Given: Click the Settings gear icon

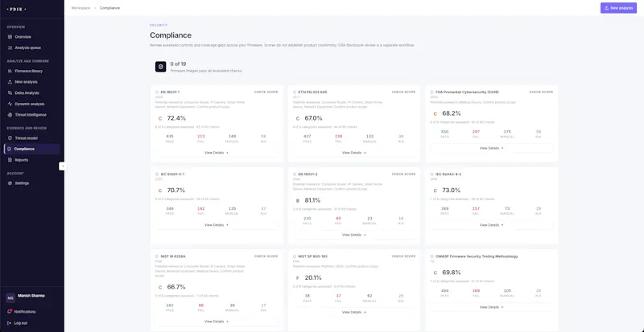Looking at the screenshot, I should coord(10,183).
